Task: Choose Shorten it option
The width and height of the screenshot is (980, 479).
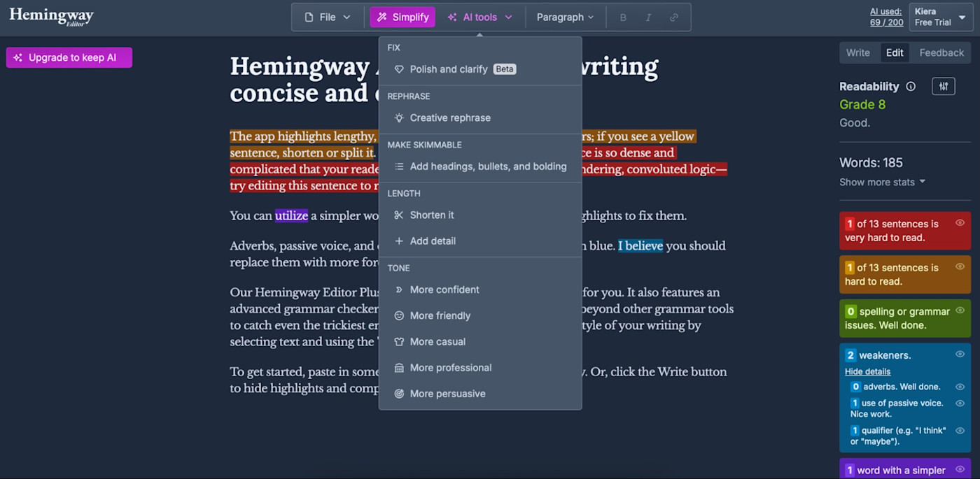Action: [x=480, y=215]
